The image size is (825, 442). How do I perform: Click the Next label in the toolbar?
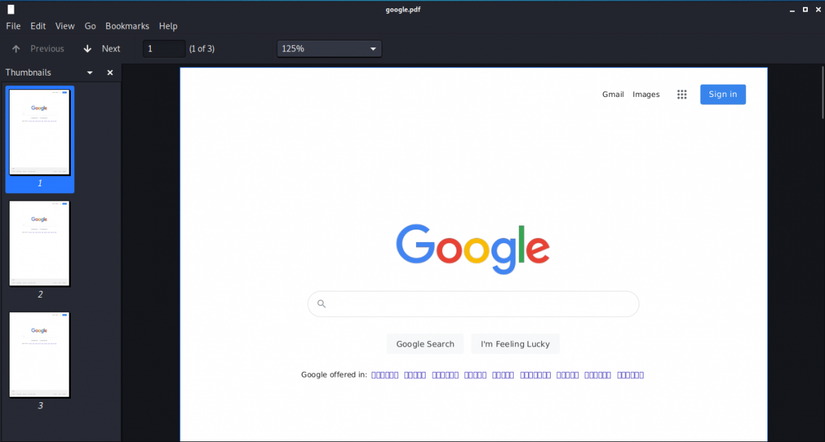click(x=111, y=49)
